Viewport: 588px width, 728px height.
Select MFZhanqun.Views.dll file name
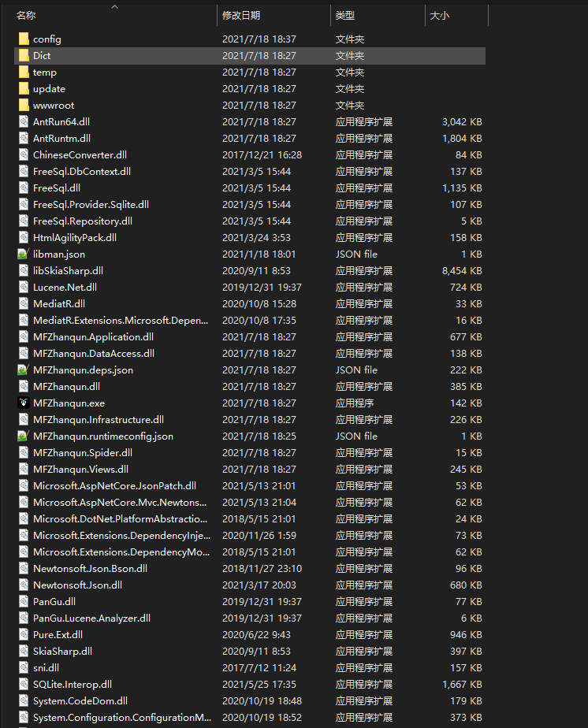(x=81, y=470)
